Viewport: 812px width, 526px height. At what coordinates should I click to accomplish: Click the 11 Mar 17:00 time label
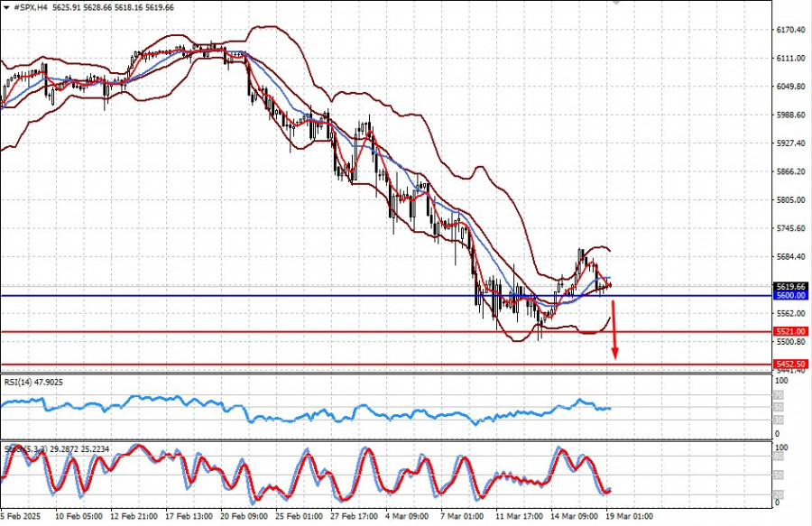tap(519, 517)
